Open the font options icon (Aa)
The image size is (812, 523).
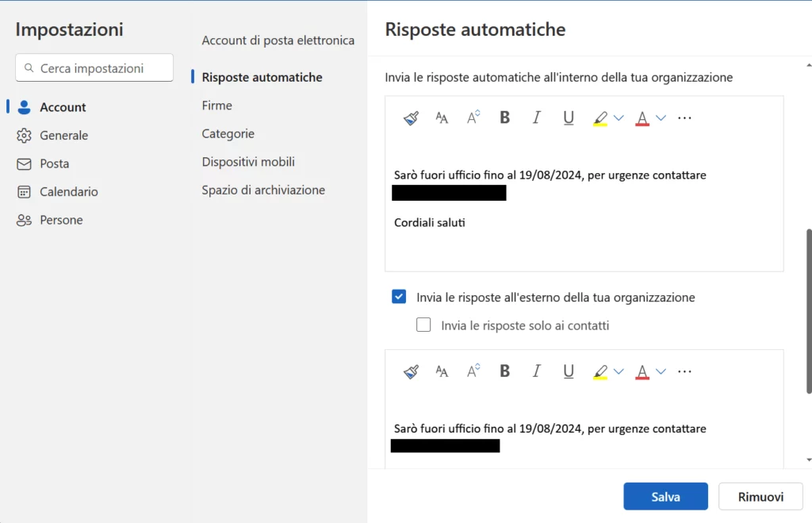(442, 117)
